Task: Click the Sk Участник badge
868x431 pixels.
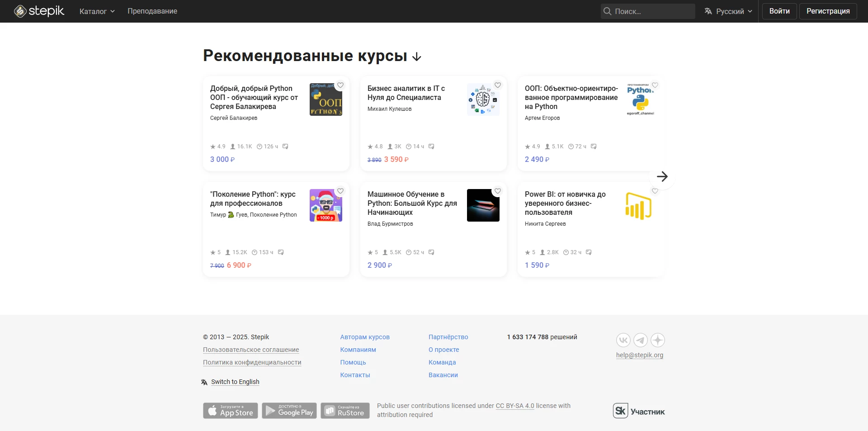Action: (639, 411)
